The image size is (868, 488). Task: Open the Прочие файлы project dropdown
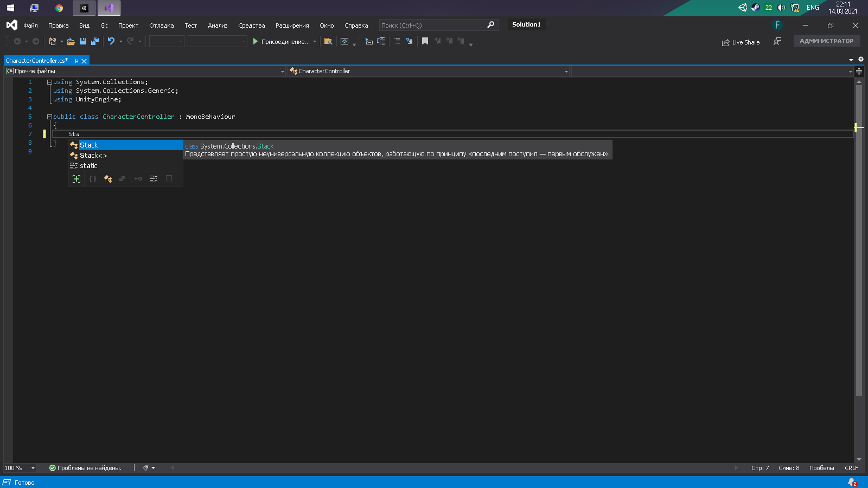(x=145, y=71)
